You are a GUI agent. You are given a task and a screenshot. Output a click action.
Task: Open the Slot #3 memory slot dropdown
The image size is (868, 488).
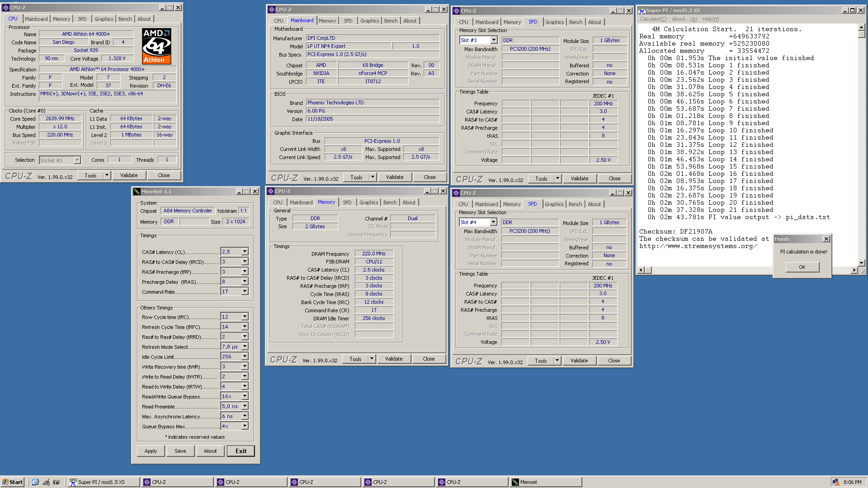tap(494, 40)
